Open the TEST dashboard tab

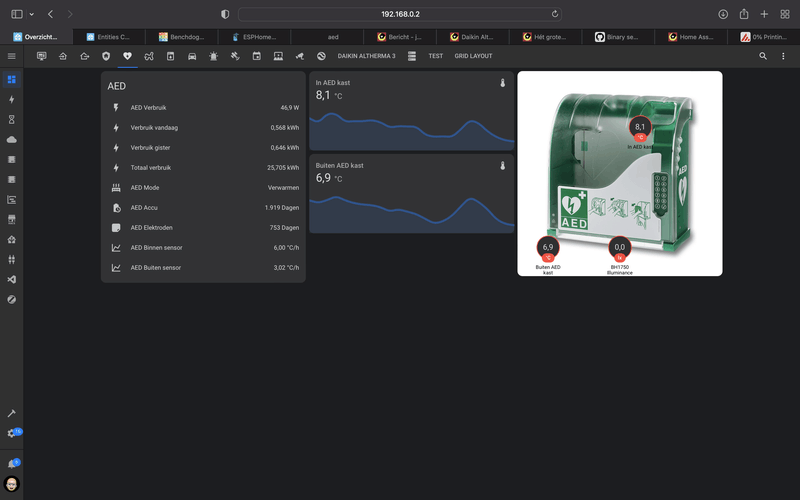436,56
